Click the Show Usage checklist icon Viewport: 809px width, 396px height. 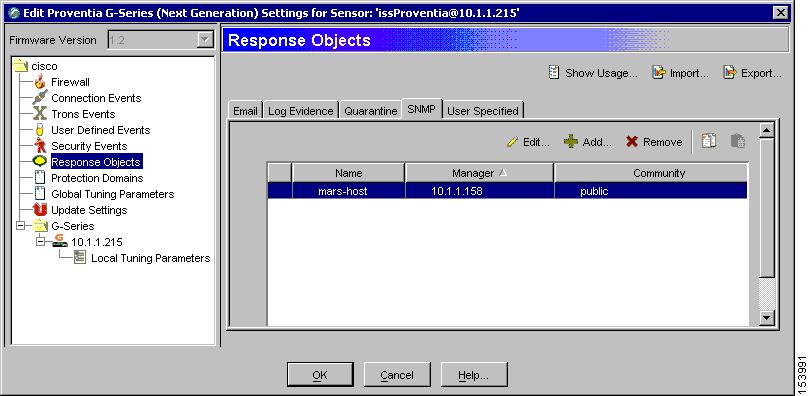click(x=554, y=73)
